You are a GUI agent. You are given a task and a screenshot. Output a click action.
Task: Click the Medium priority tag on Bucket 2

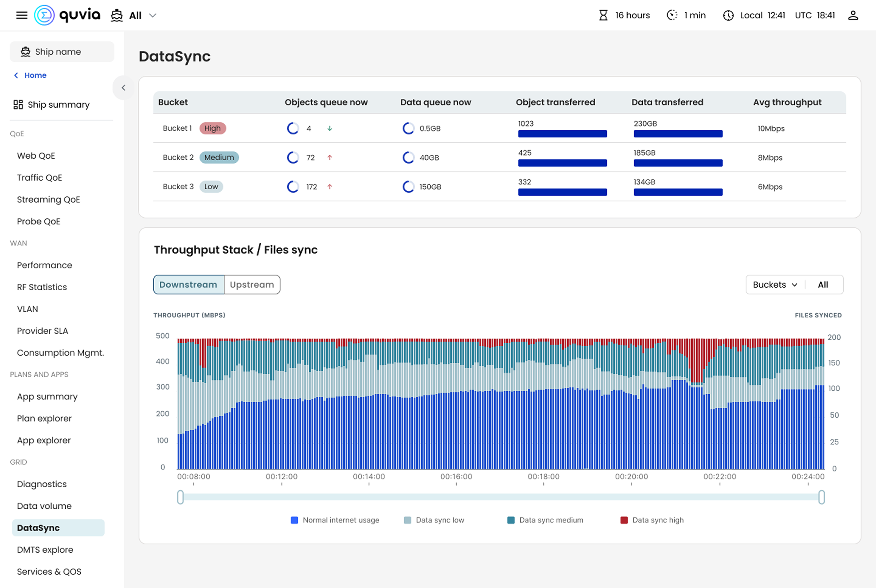[219, 157]
